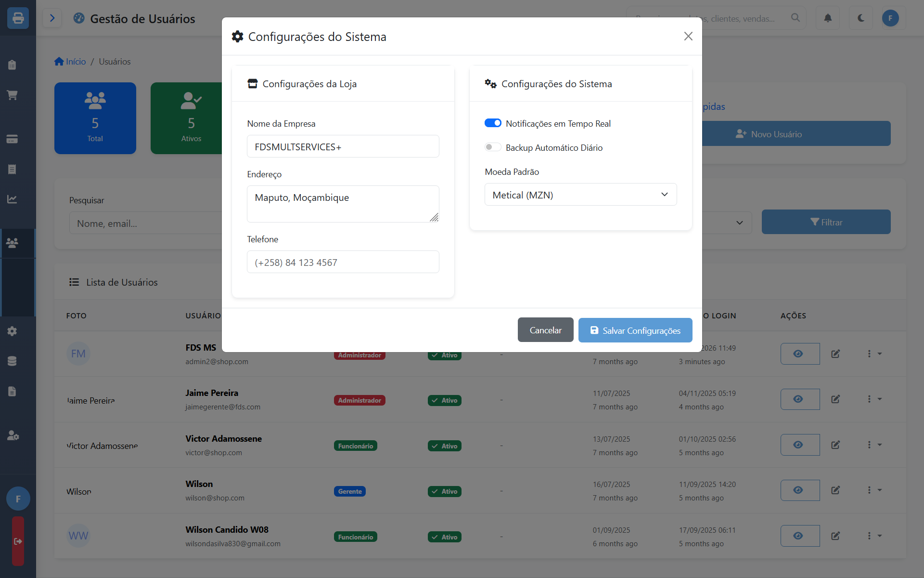Click Salvar Configurações
This screenshot has width=924, height=578.
pos(635,330)
